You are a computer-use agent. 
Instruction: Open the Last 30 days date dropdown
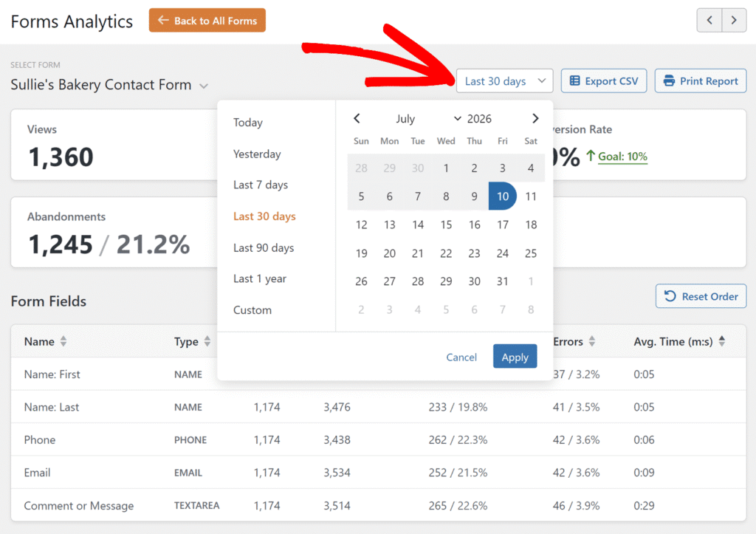click(x=504, y=81)
